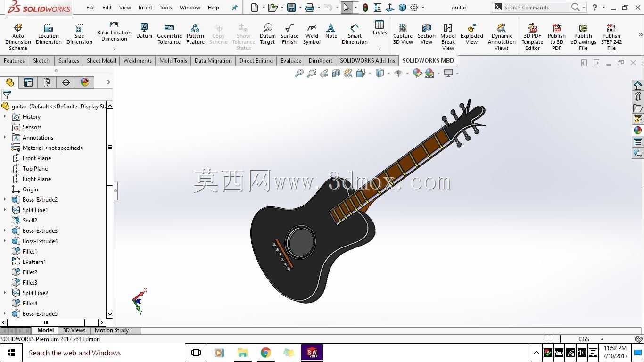
Task: Publish a STEP 242 File
Action: [x=611, y=37]
